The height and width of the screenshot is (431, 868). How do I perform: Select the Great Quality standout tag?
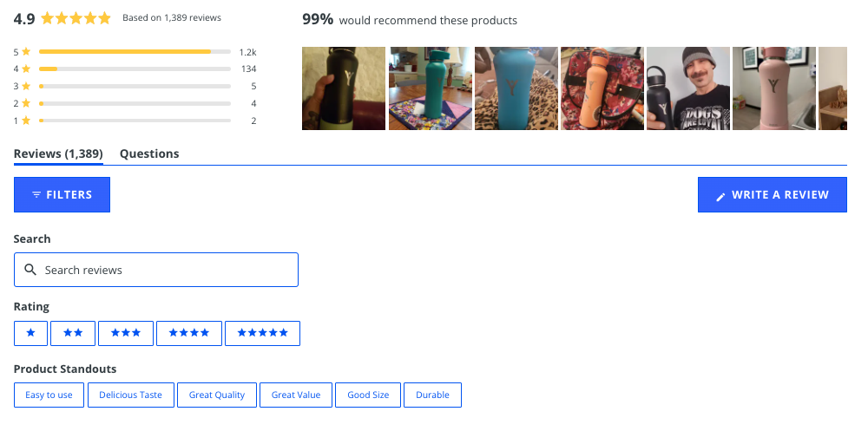pos(217,395)
